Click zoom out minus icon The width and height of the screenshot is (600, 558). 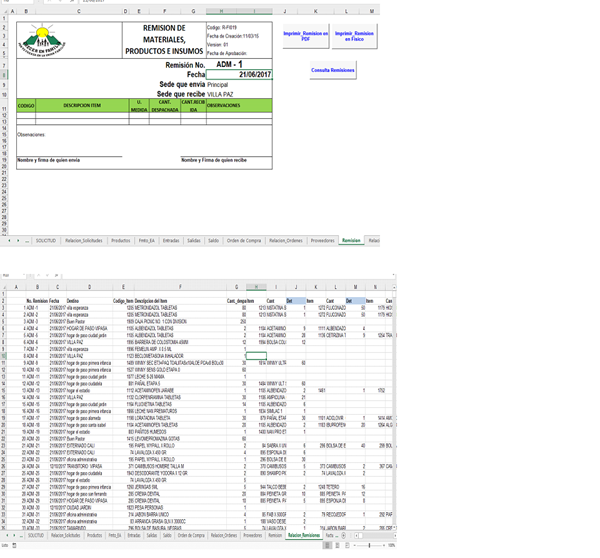click(355, 545)
